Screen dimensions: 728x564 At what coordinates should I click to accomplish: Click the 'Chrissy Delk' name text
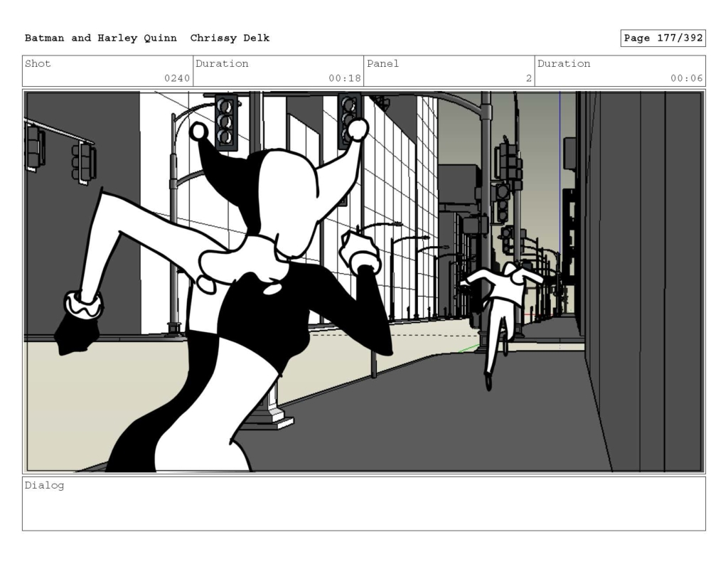tap(230, 38)
